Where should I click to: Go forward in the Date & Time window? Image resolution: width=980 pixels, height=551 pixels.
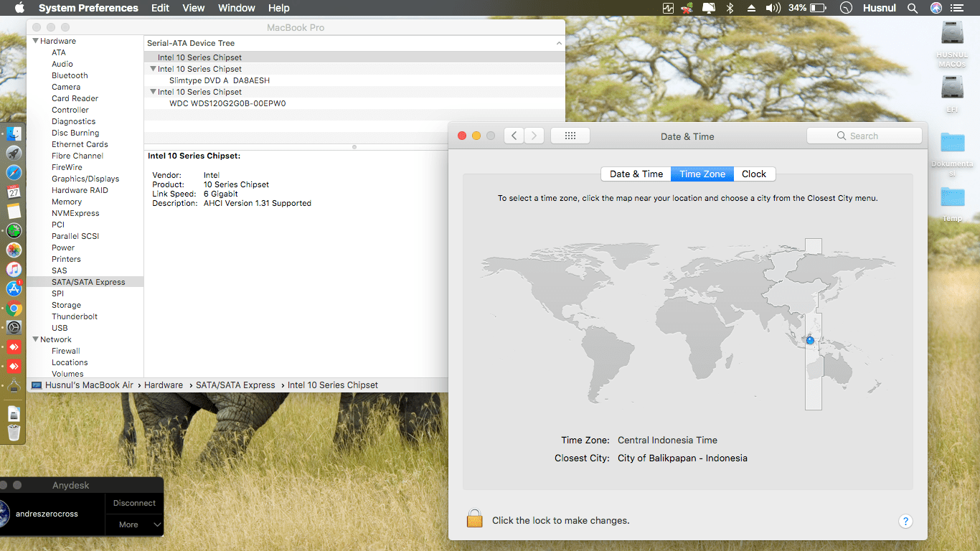(x=534, y=136)
